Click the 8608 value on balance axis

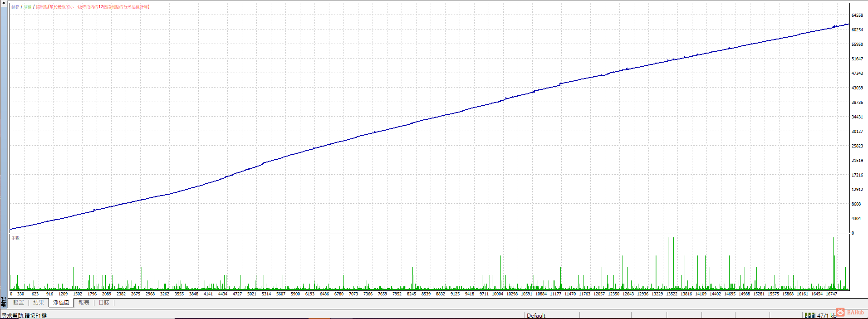pos(856,204)
